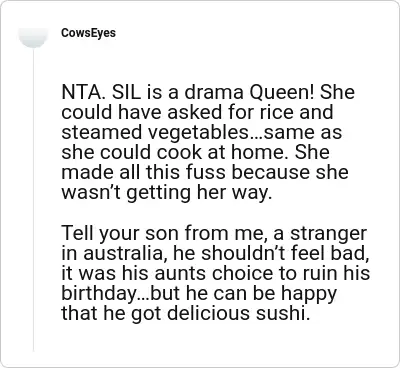Click the words 'Tell your son'

[x=121, y=234]
